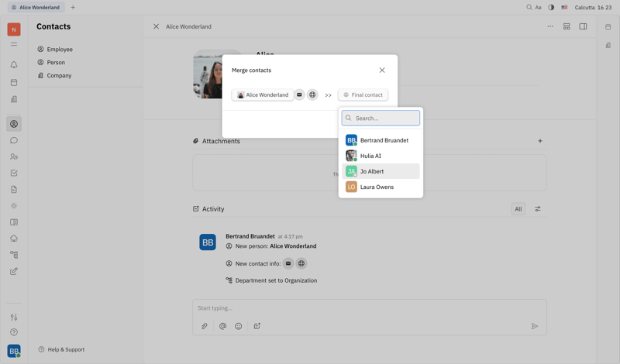Click the orange N workspace logo
The image size is (620, 364).
[x=14, y=29]
